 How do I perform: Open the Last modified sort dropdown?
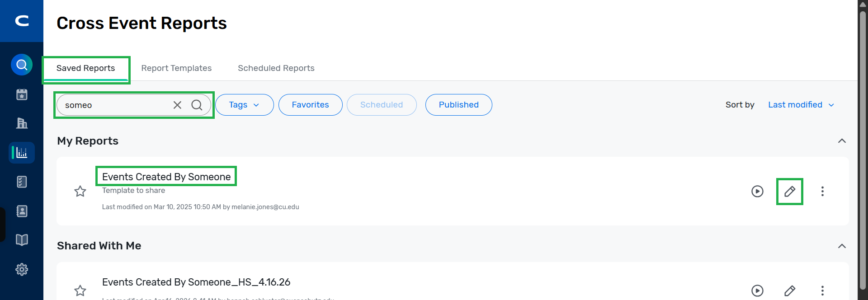801,105
